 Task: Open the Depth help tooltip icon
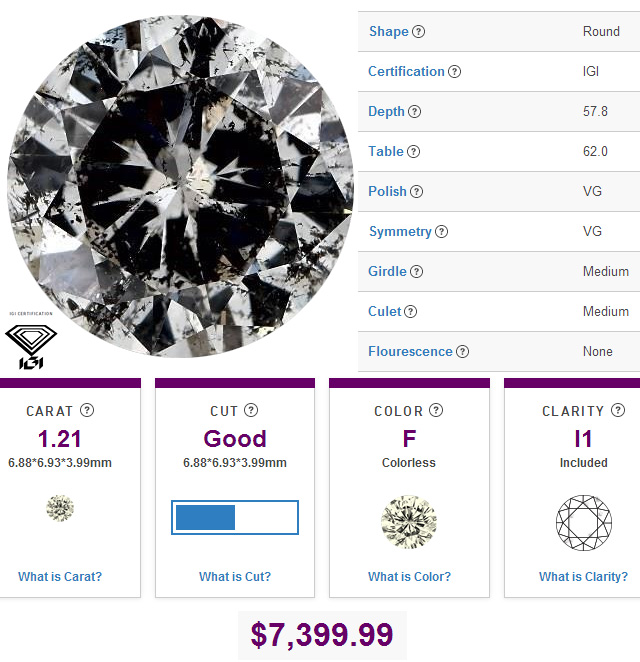[415, 112]
